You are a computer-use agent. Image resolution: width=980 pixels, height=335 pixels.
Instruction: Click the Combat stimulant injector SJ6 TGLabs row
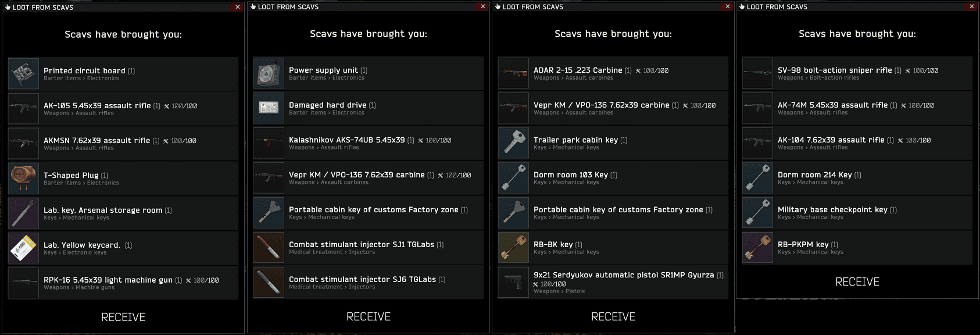pos(368,283)
